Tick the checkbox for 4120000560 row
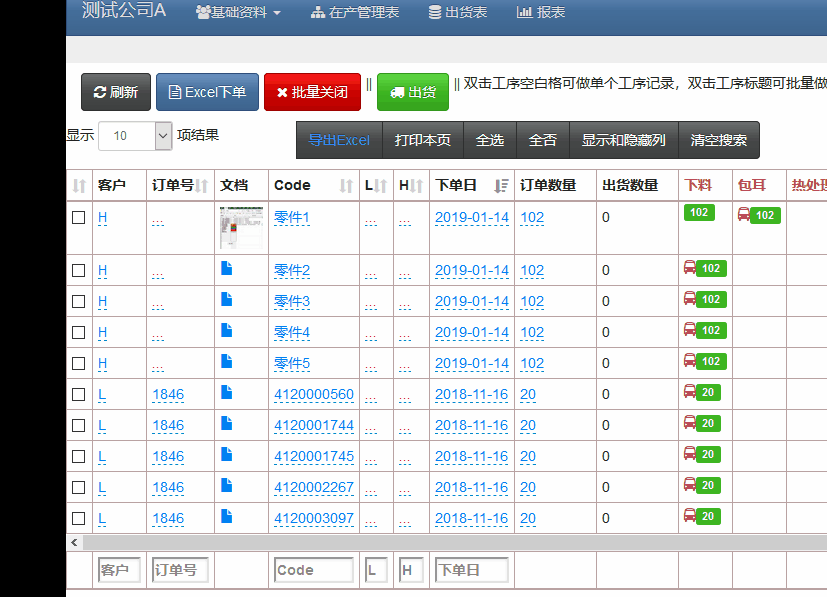The height and width of the screenshot is (597, 827). pyautogui.click(x=79, y=394)
